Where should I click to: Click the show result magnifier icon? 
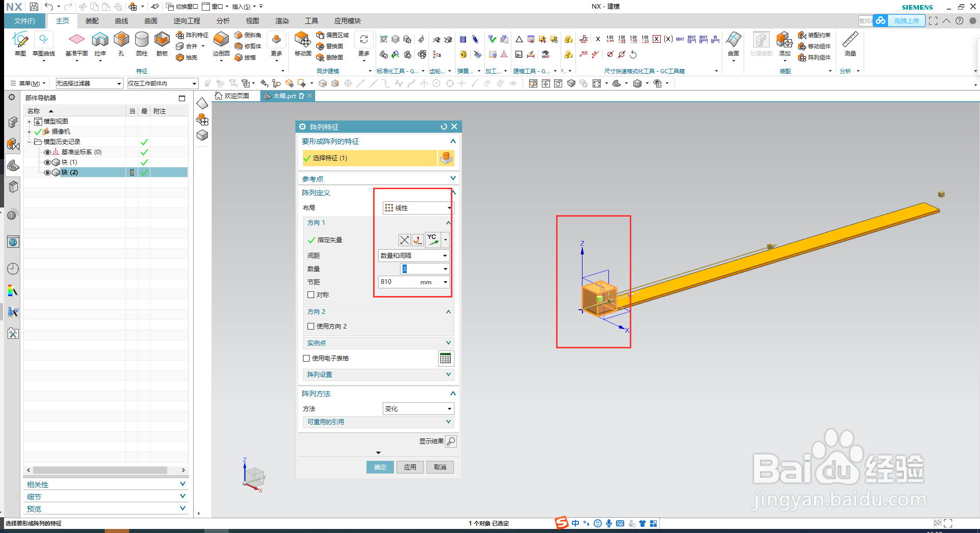pos(451,441)
